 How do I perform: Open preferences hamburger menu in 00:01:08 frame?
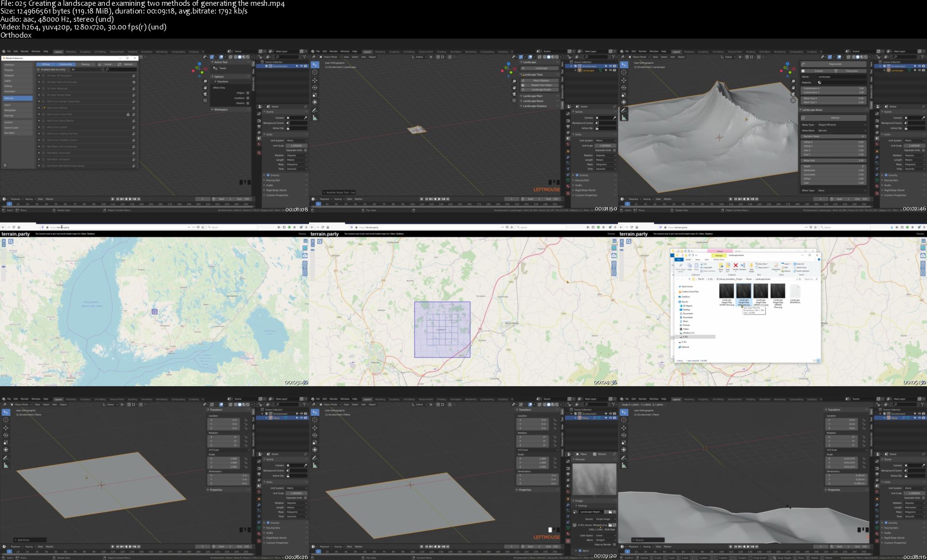point(5,165)
